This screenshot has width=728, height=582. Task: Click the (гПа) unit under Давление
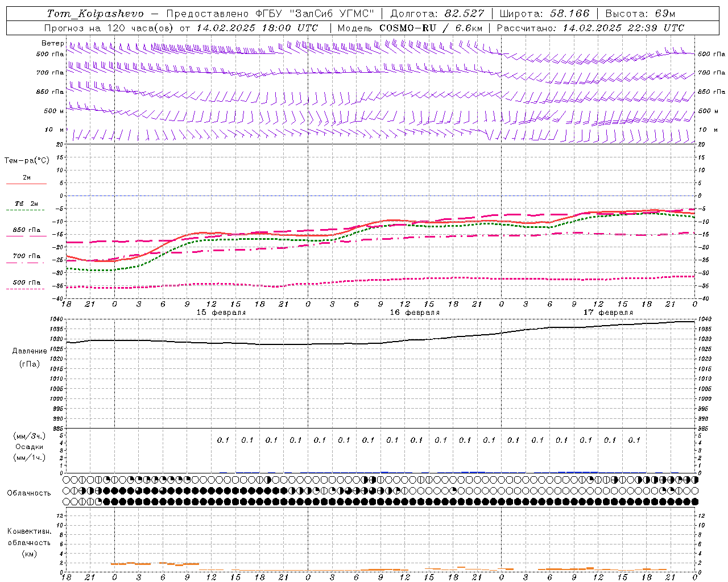(x=30, y=364)
